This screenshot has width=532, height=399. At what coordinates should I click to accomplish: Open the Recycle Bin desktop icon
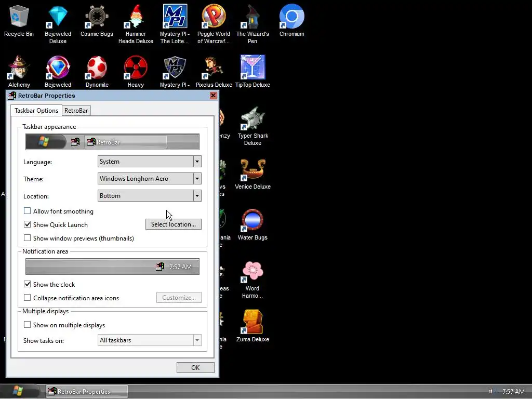click(19, 20)
